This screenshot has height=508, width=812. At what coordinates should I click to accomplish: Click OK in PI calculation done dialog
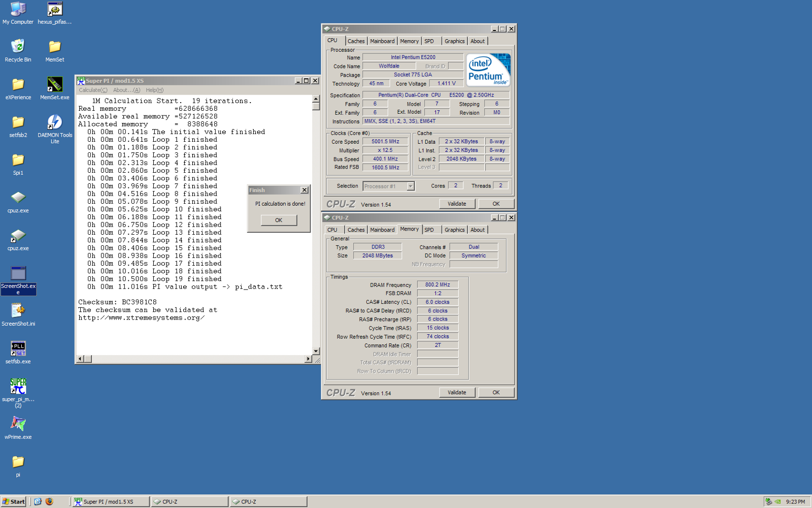click(x=279, y=220)
